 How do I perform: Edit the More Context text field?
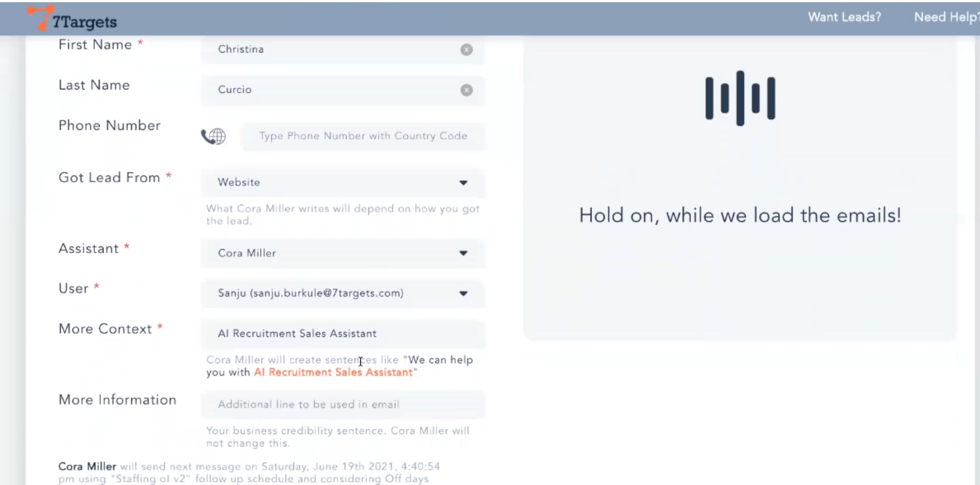coord(342,334)
